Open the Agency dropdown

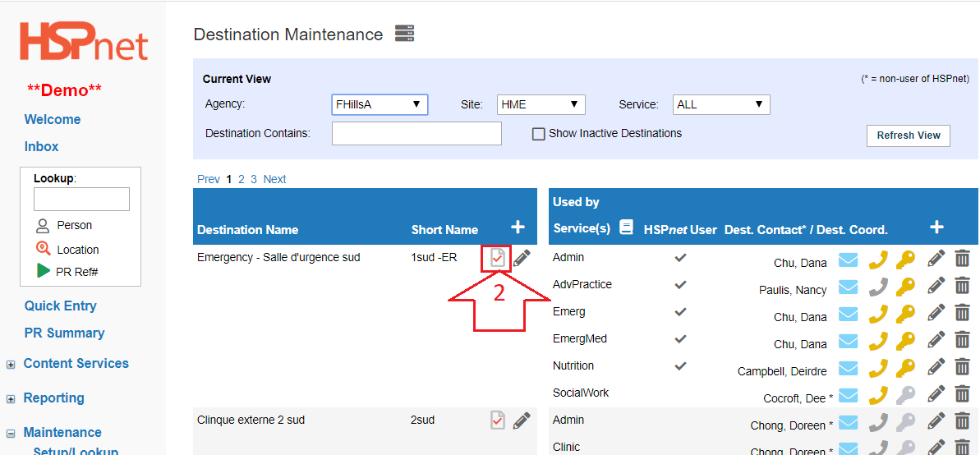click(379, 104)
